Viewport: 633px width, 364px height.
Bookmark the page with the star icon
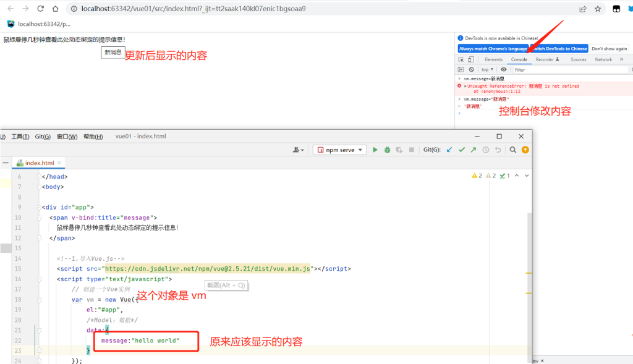point(598,9)
